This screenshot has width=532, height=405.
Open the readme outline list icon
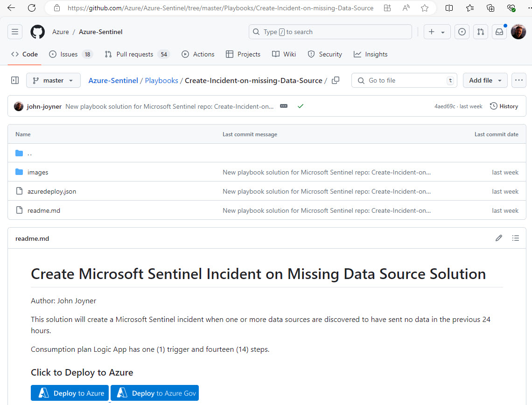pos(515,238)
